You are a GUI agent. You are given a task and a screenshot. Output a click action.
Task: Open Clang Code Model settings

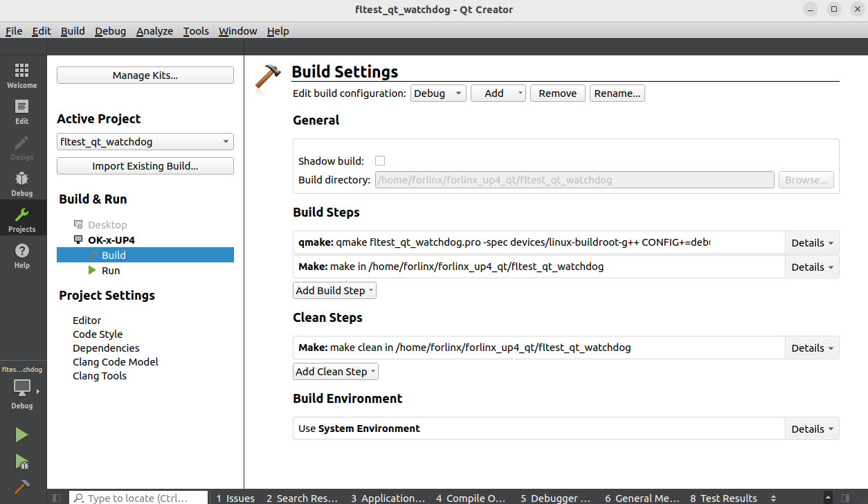(x=116, y=362)
